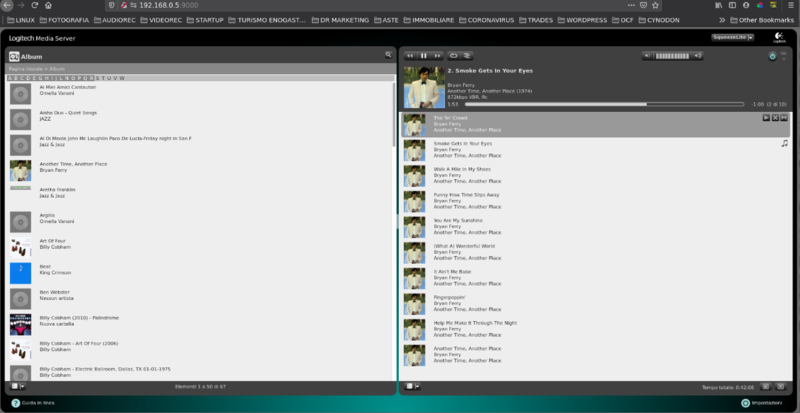Toggle repeat mode in player
This screenshot has width=800, height=413.
click(x=454, y=56)
